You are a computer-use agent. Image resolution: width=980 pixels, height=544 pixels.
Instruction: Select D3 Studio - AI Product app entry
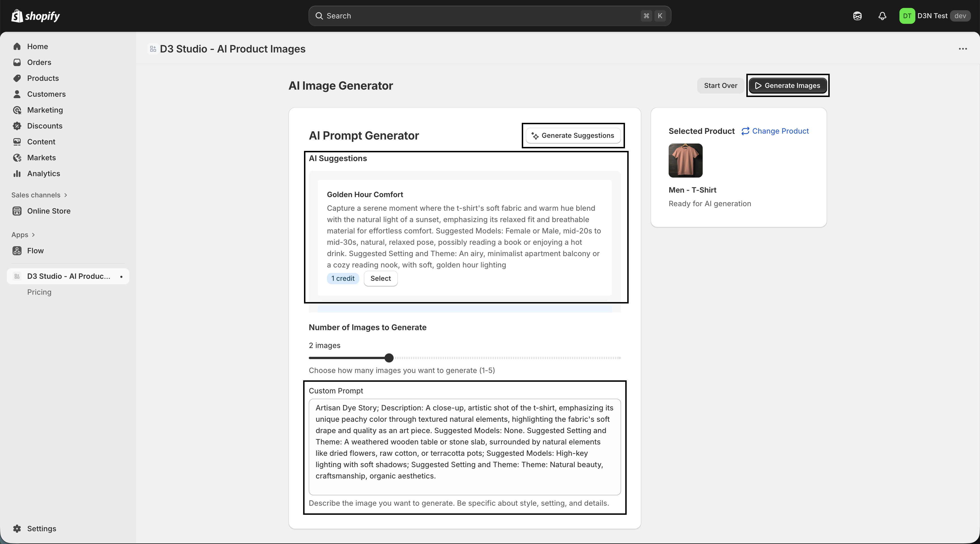(x=68, y=276)
